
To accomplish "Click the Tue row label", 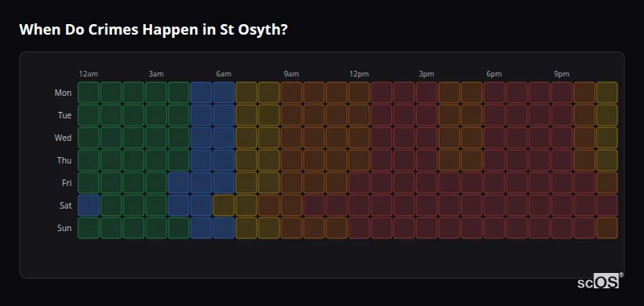I will 64,115.
